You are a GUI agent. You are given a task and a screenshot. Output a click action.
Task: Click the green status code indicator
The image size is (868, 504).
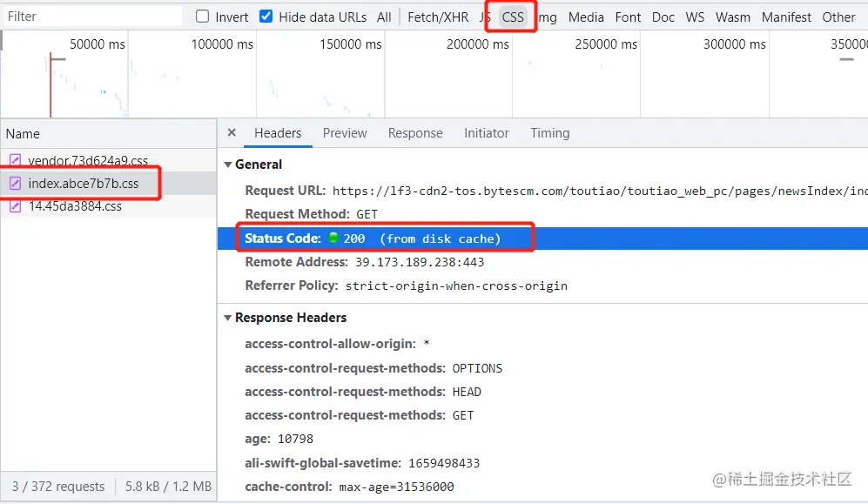coord(332,239)
